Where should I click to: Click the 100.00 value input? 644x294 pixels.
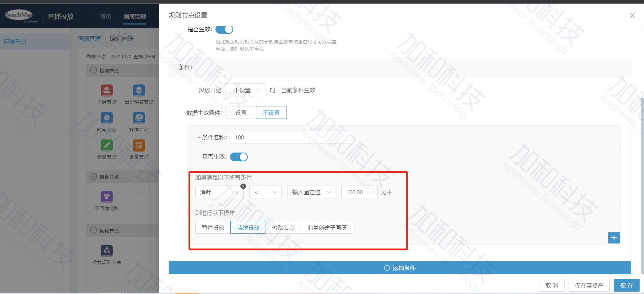click(x=359, y=192)
